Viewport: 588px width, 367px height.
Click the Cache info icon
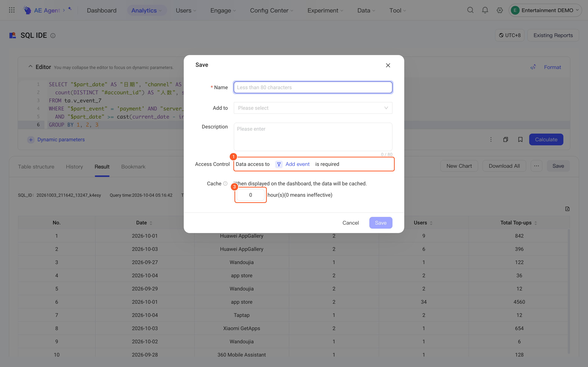point(225,183)
